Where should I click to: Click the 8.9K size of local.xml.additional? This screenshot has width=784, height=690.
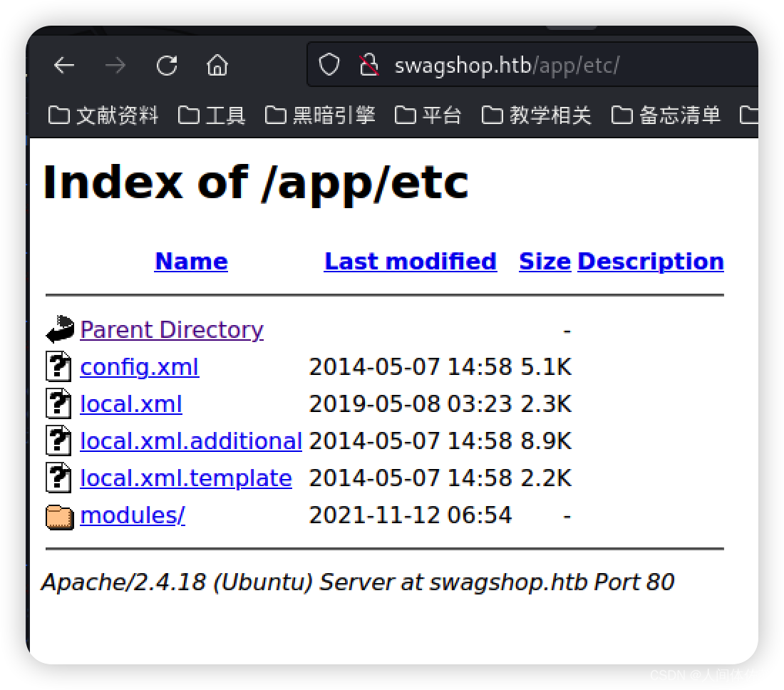(545, 441)
